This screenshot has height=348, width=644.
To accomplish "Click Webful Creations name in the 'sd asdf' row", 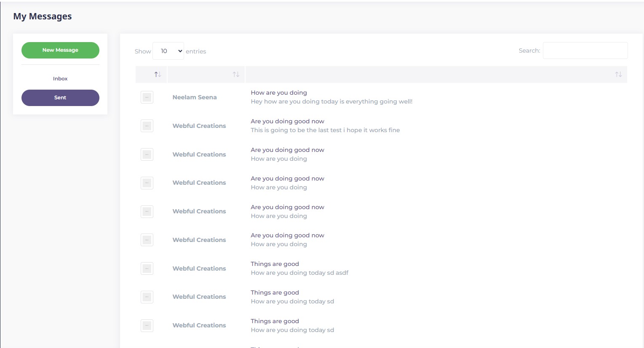I will (199, 268).
